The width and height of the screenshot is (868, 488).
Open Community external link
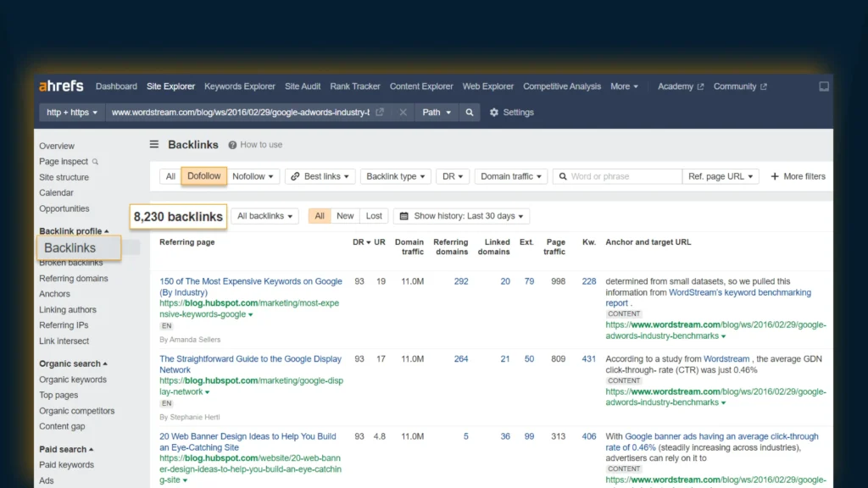tap(739, 86)
